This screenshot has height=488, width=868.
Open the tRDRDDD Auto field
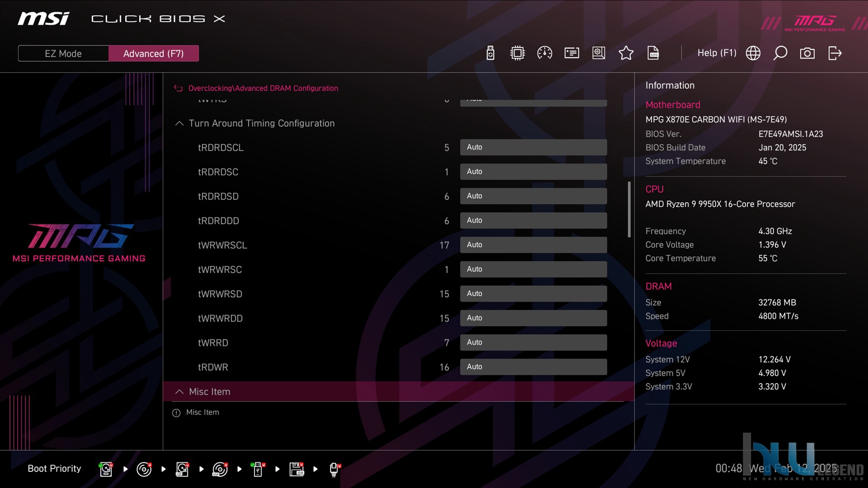coord(533,220)
